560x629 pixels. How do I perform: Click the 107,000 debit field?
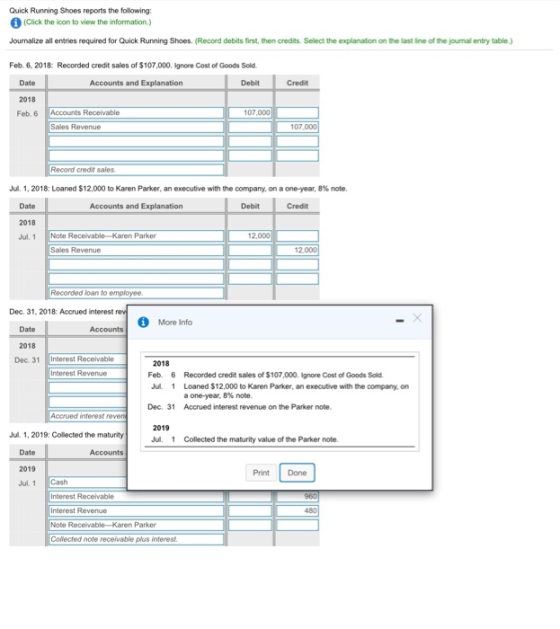point(250,113)
